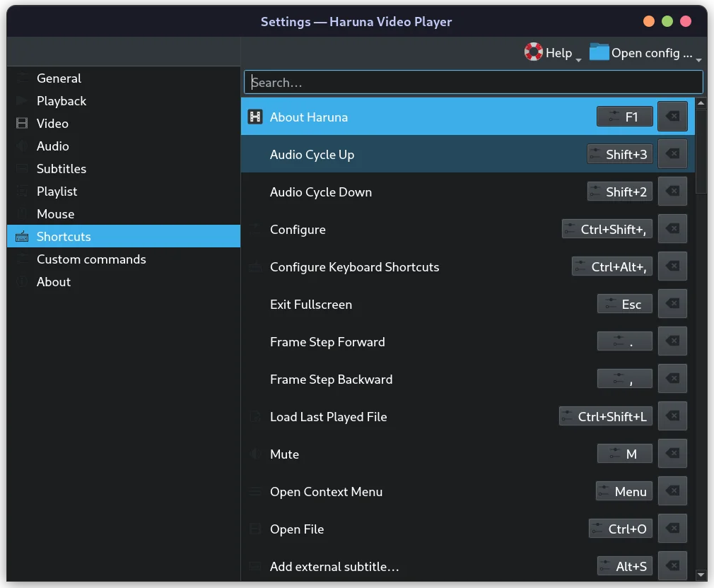
Task: Delete the About Haruna F1 binding
Action: click(672, 116)
